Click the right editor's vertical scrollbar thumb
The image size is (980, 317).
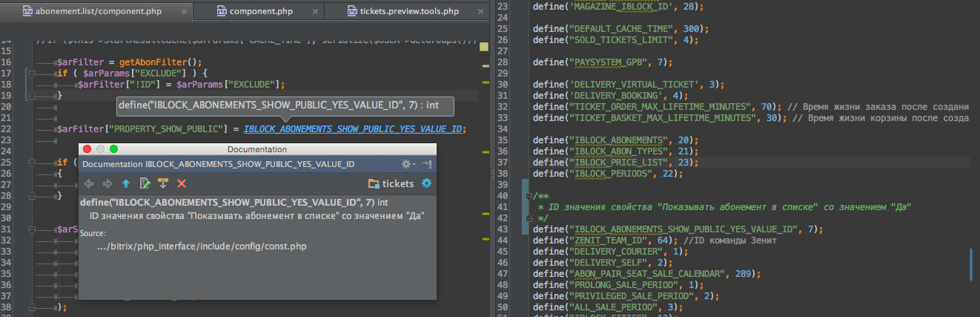pos(971,261)
